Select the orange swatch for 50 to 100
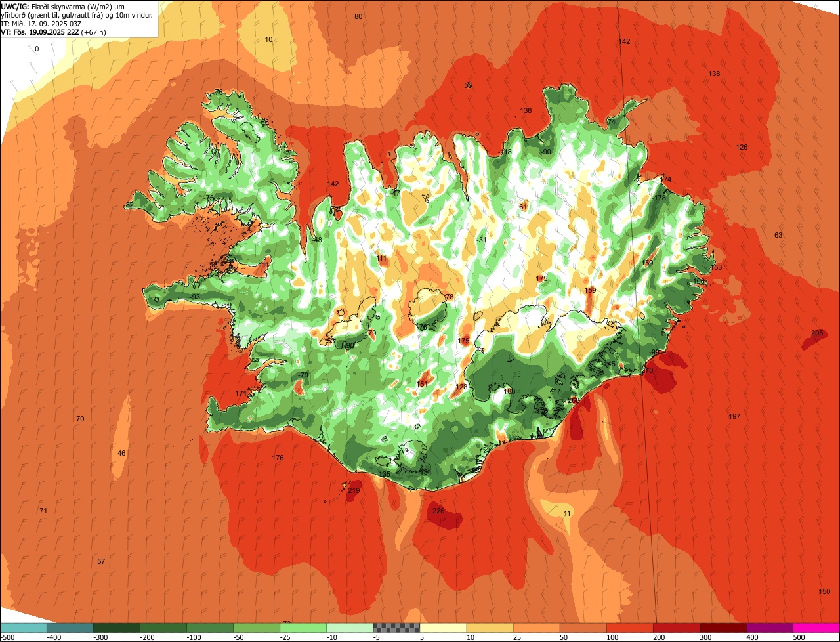The image size is (840, 642). (583, 628)
